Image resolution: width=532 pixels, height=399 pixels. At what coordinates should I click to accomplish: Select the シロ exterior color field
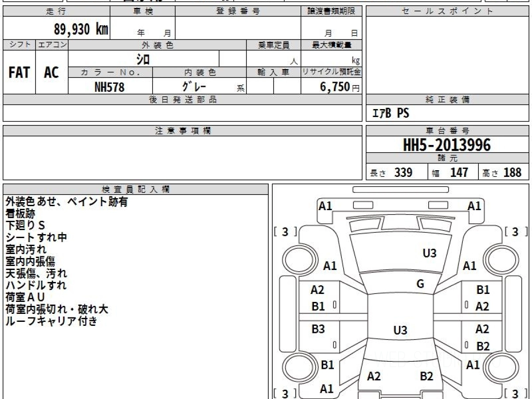coord(143,59)
